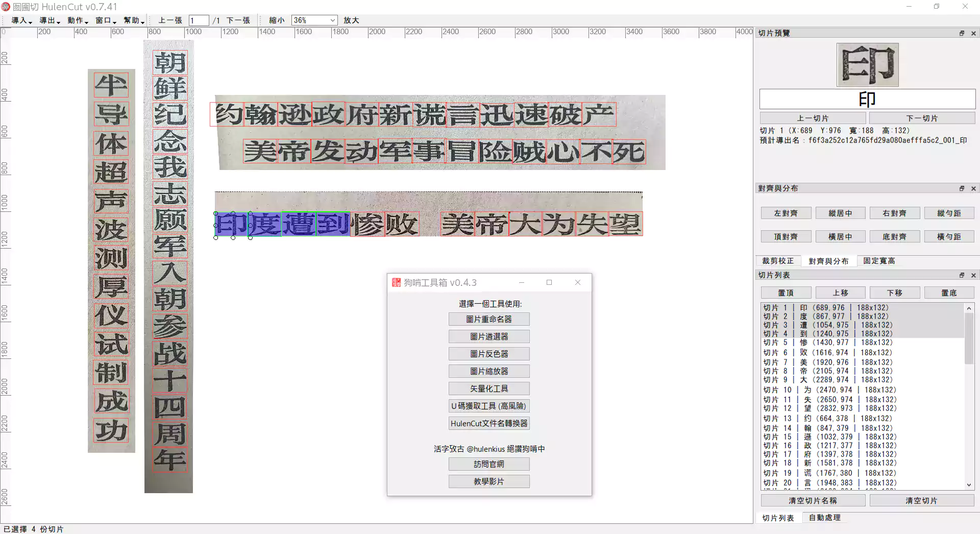Viewport: 980px width, 534px height.
Task: Open 圖片重命名器 in toolbox window
Action: pos(489,320)
